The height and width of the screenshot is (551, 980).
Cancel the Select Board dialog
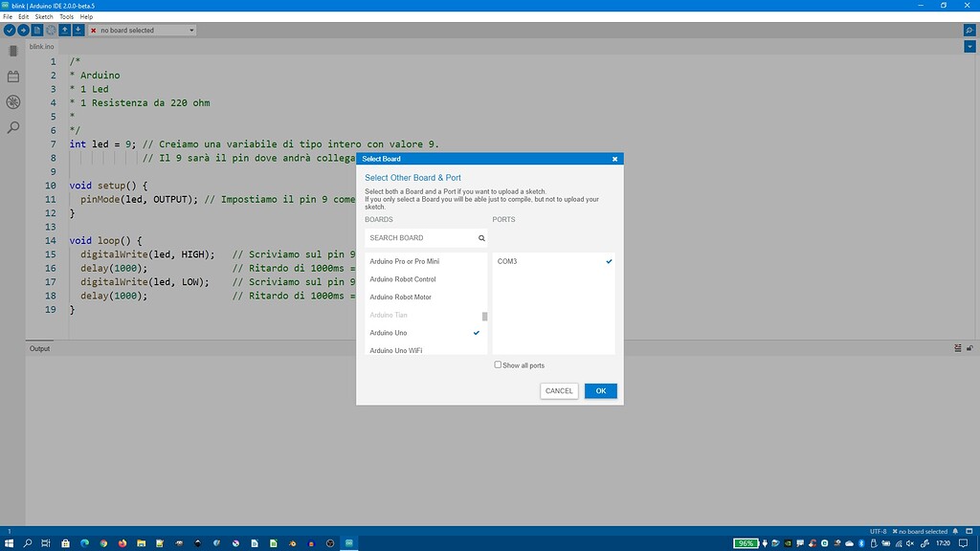(x=559, y=390)
